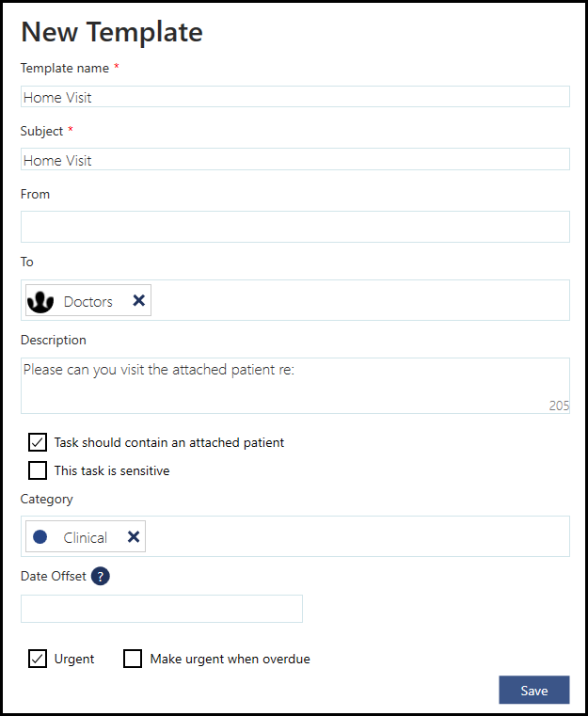
Task: Enable 'This task is sensitive' checkbox
Action: [x=38, y=470]
